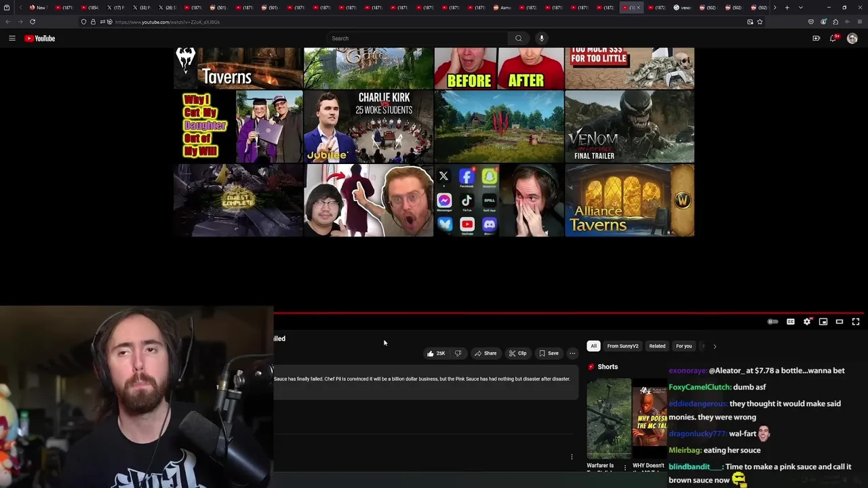Open the Why I Cut My Daughter video
868x488 pixels.
238,127
